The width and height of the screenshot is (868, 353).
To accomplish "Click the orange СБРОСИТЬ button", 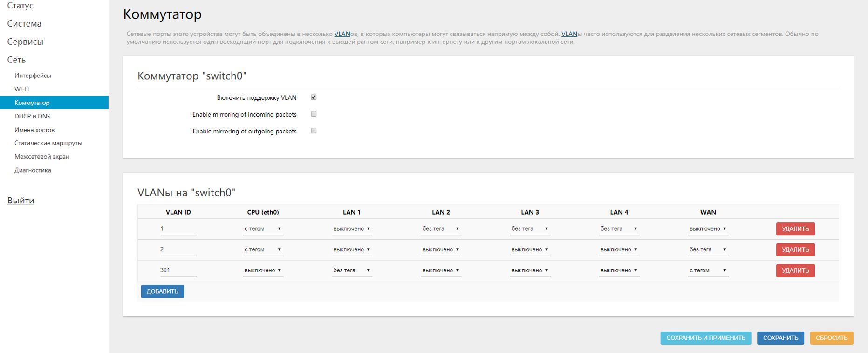I will (x=832, y=338).
